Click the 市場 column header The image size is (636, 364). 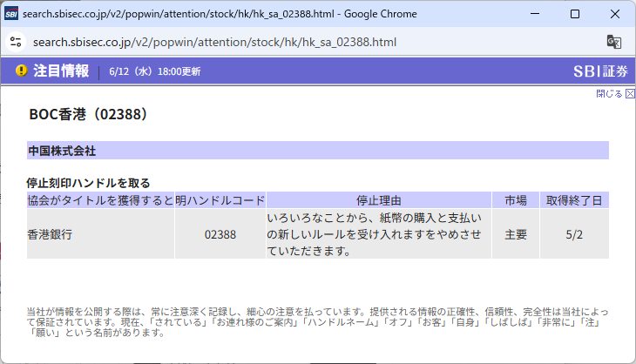[x=516, y=200]
